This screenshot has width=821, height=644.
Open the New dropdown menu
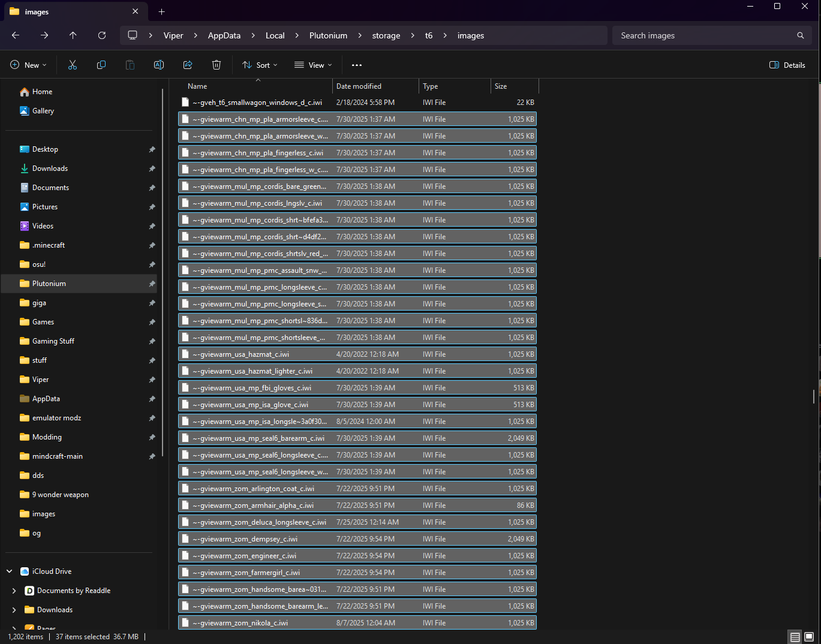coord(28,65)
